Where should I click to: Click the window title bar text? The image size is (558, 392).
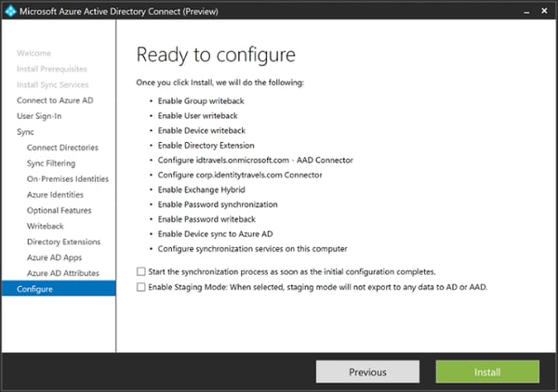(119, 11)
